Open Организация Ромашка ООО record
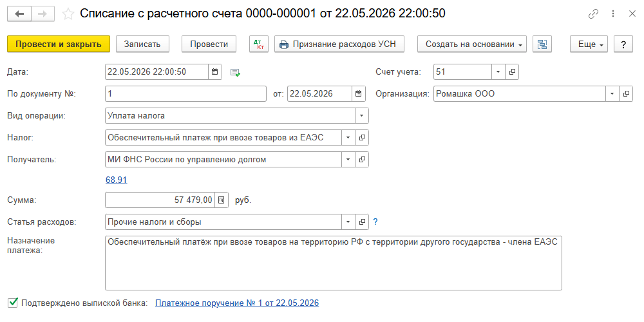 click(x=626, y=93)
